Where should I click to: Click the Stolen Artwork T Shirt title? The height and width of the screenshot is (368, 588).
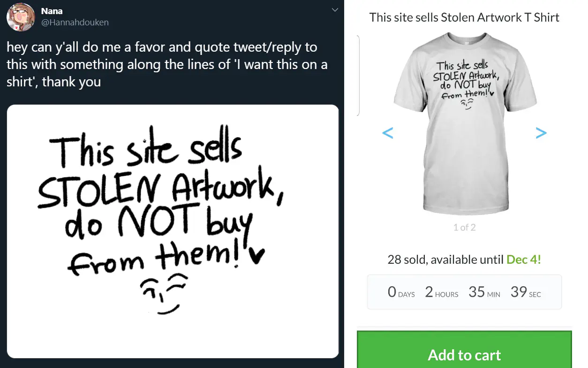click(x=464, y=18)
